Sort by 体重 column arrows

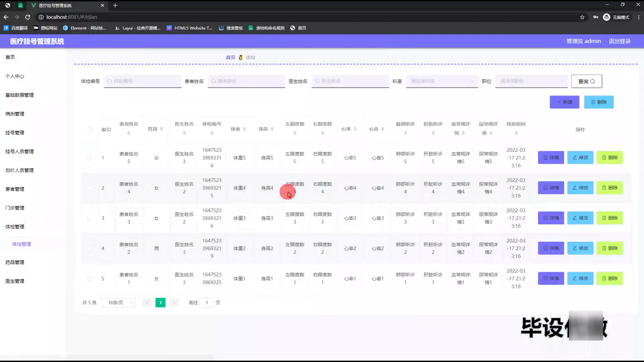[244, 129]
